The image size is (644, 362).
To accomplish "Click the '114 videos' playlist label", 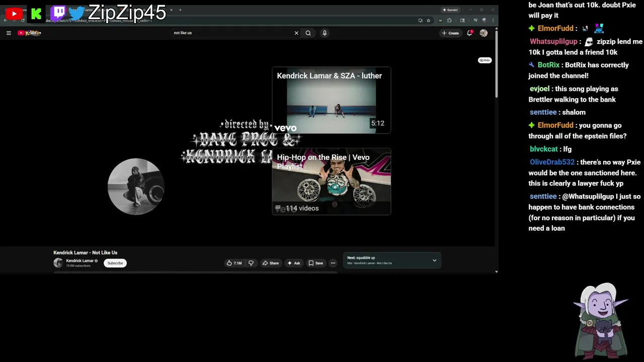I will pos(302,208).
